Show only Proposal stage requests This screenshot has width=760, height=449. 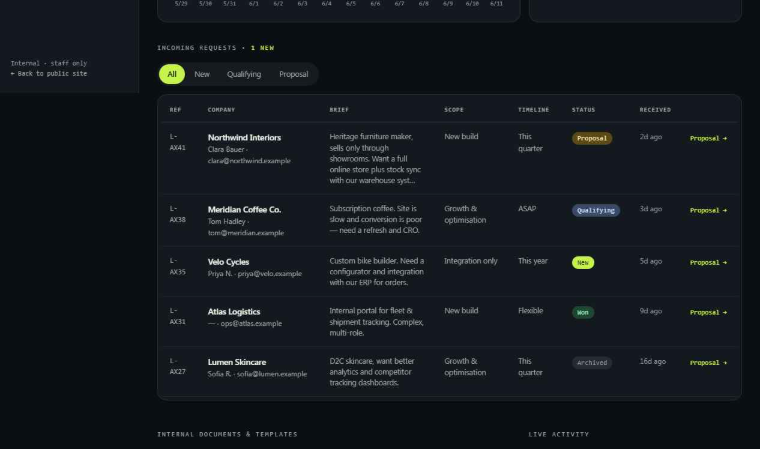(x=293, y=74)
